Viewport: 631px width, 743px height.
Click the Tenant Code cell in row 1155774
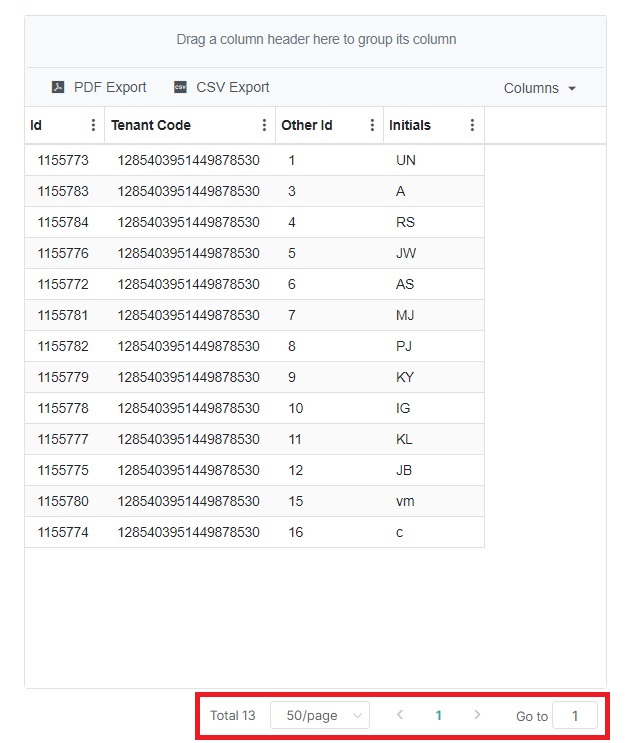pos(190,532)
